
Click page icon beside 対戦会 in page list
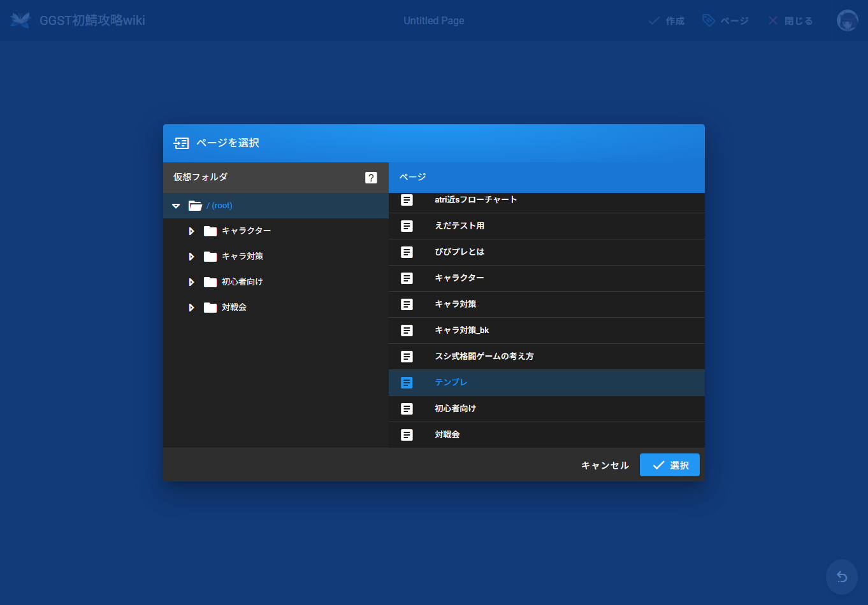[x=407, y=435]
